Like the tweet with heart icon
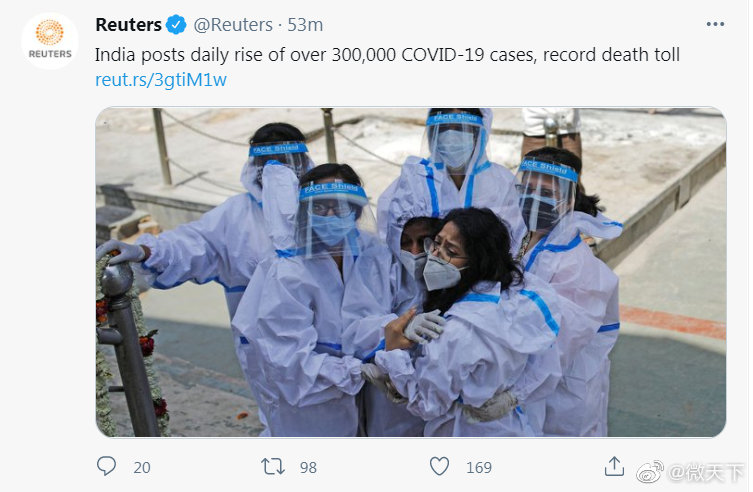753x492 pixels. [439, 466]
